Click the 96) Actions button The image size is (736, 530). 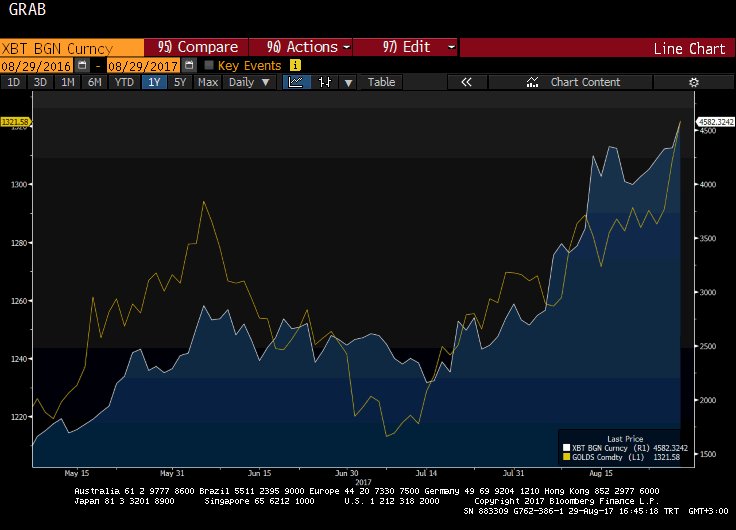[301, 47]
